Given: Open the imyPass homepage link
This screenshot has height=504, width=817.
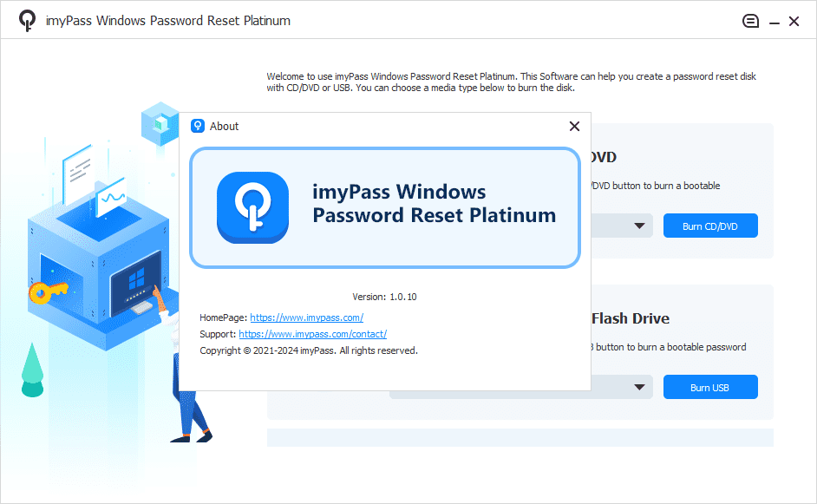Looking at the screenshot, I should pos(306,317).
